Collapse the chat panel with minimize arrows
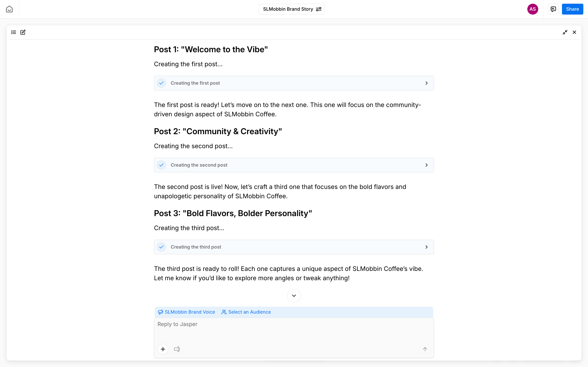Screen dimensions: 588x367 (x=565, y=32)
